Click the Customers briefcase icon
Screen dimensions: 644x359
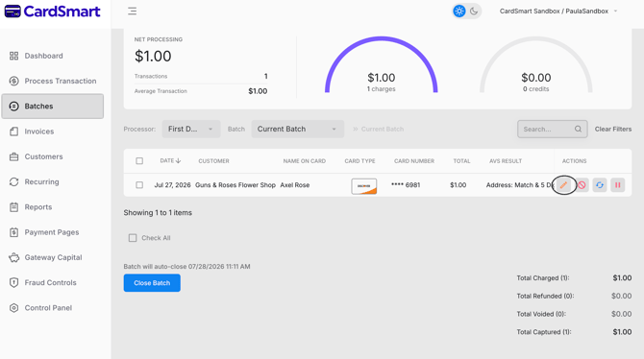tap(14, 156)
